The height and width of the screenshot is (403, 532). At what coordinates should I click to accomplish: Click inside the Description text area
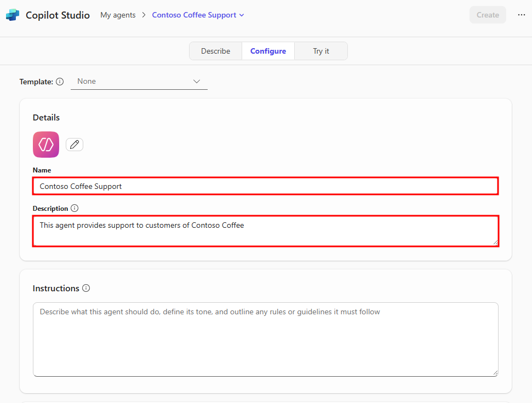pyautogui.click(x=265, y=231)
